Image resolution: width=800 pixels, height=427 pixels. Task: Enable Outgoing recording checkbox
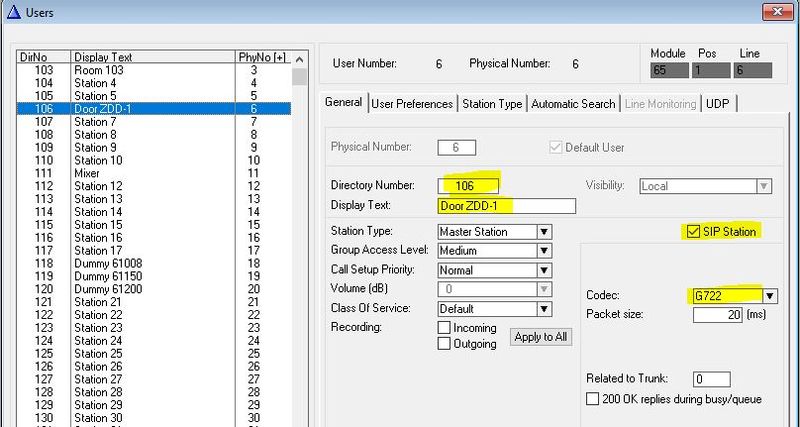[444, 343]
